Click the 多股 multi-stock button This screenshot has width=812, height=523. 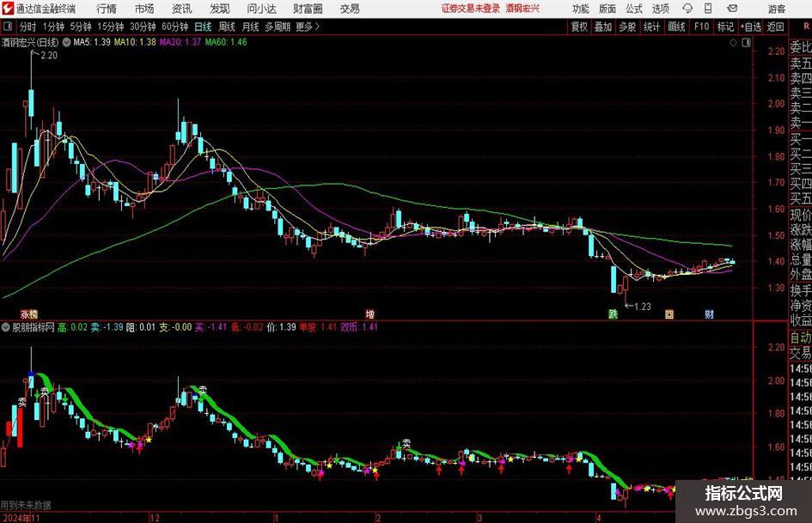point(627,27)
